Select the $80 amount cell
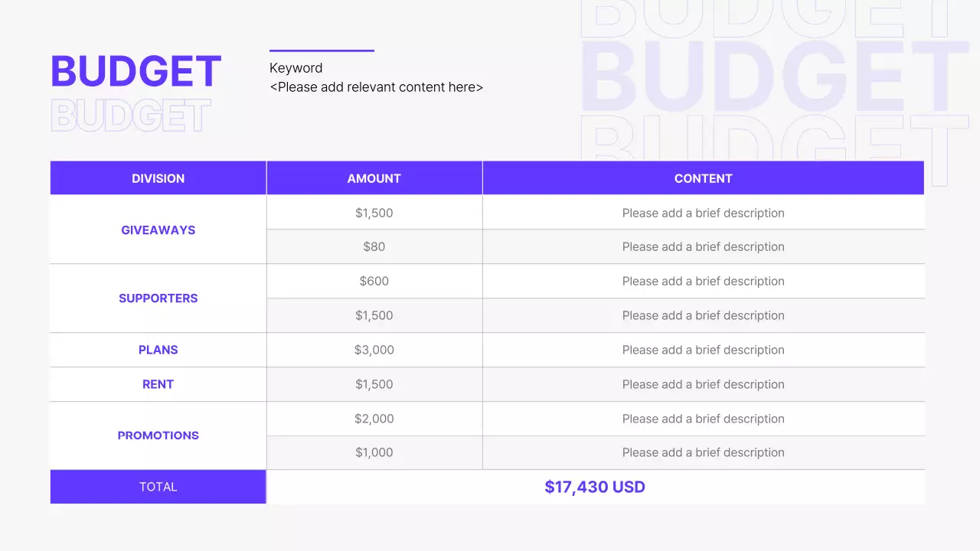Screen dimensions: 980x551 (374, 246)
